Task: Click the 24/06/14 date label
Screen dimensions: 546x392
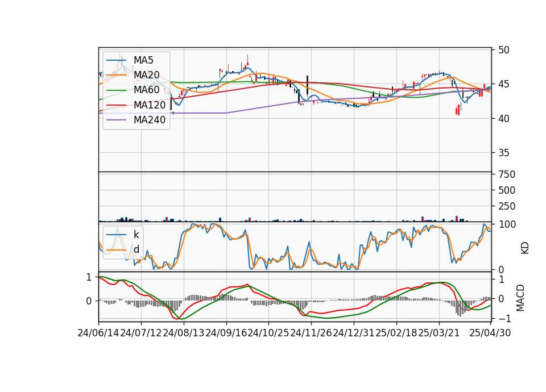Action: click(x=98, y=333)
